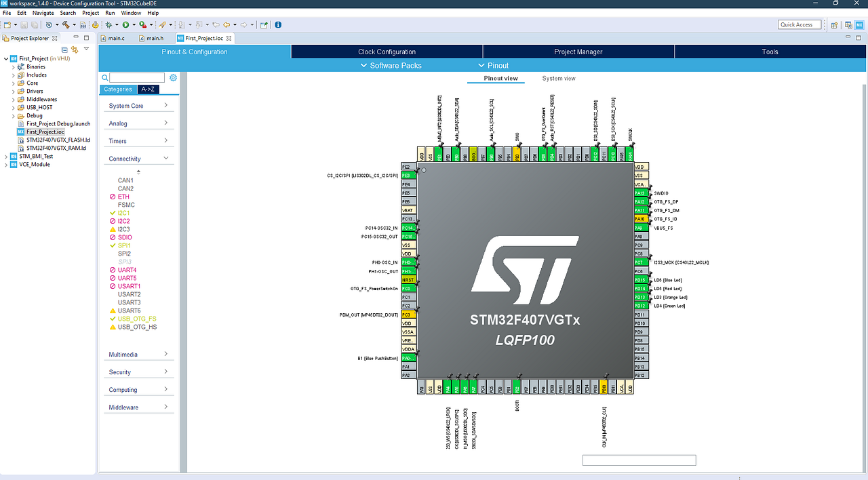Select the STM32CubeMX perspective icon
The image size is (868, 480).
pos(858,24)
